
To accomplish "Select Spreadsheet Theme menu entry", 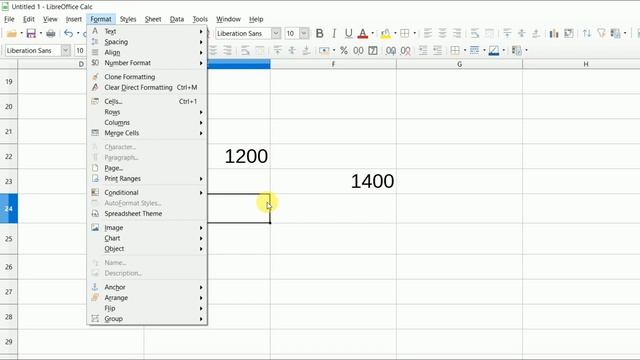I will coord(147,213).
